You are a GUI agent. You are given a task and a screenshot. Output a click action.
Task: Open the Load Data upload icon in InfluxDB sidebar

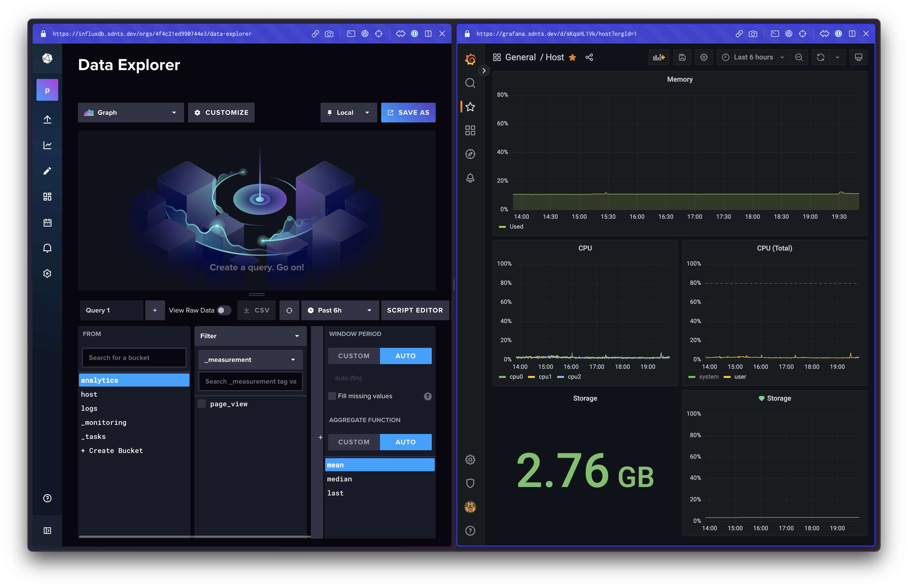coord(47,119)
